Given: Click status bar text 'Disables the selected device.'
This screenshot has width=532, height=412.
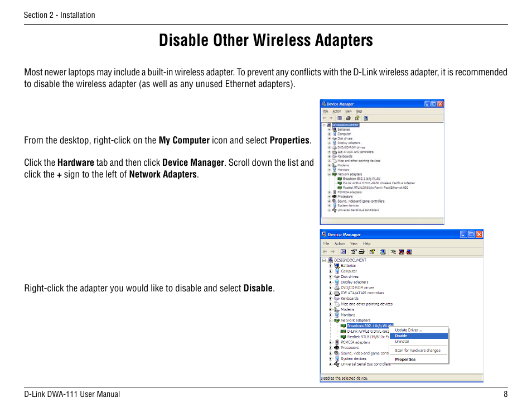Looking at the screenshot, I should 345,378.
